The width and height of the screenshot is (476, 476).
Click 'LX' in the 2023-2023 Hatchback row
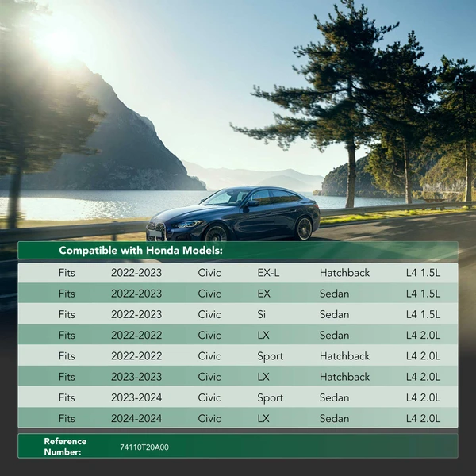click(x=263, y=377)
